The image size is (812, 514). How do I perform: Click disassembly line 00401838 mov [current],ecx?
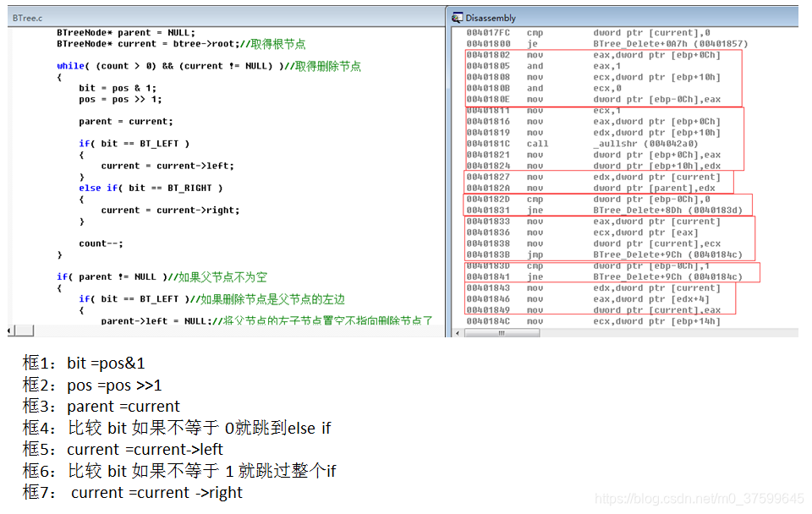click(594, 243)
